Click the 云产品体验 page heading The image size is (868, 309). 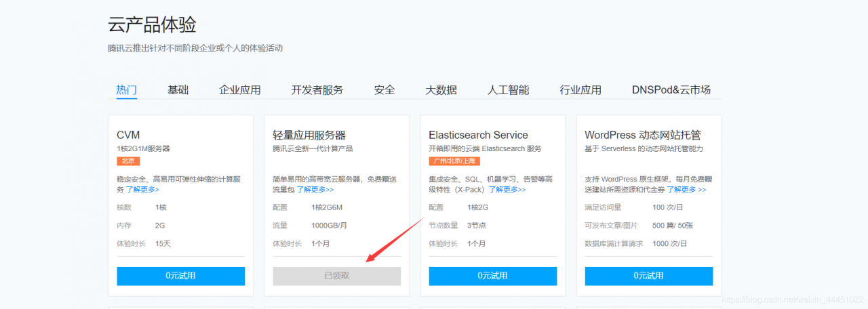point(153,25)
